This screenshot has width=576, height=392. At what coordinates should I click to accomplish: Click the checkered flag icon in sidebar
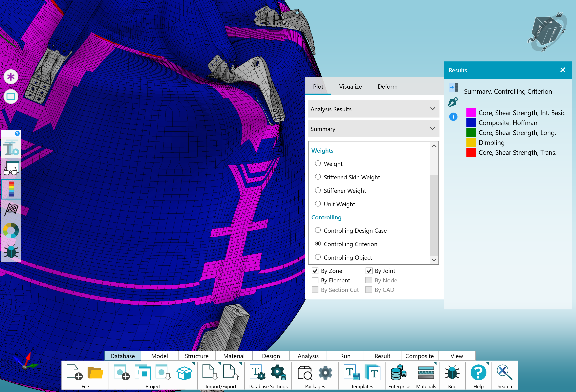pyautogui.click(x=11, y=210)
